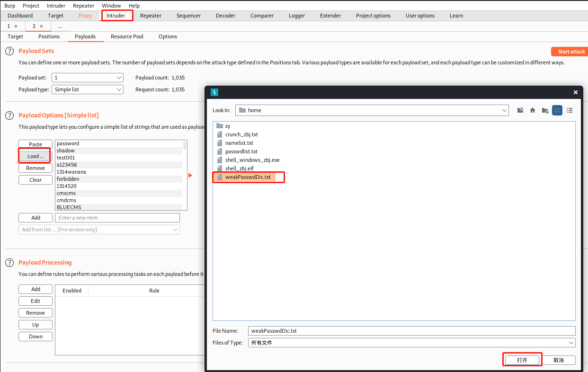Click the File Name input field
Image resolution: width=588 pixels, height=372 pixels.
412,331
